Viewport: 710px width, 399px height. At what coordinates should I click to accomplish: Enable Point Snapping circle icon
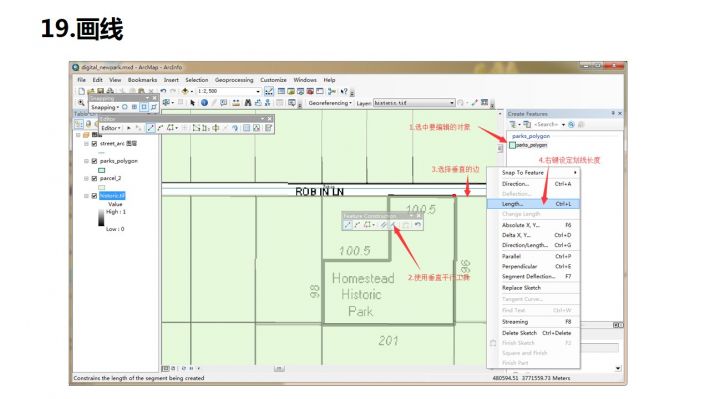tap(125, 107)
